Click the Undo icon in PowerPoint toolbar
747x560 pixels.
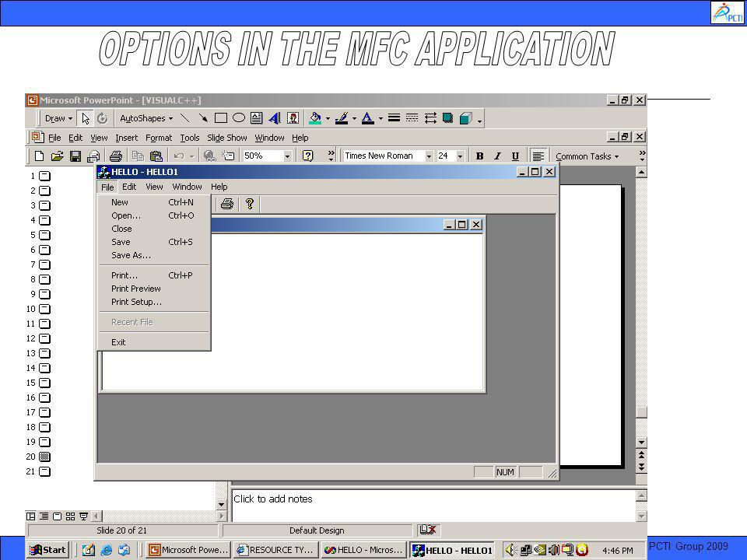179,156
